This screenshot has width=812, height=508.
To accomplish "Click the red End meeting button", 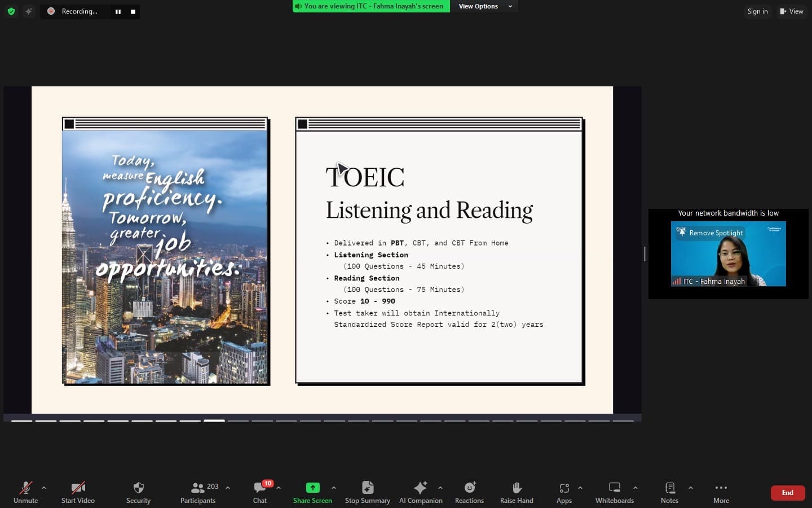I will click(788, 493).
